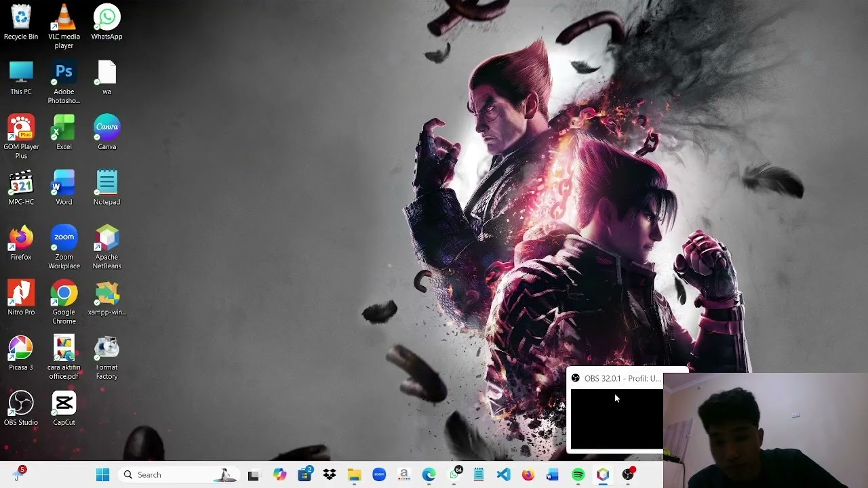
Task: Open the Windows Start menu
Action: pyautogui.click(x=102, y=474)
